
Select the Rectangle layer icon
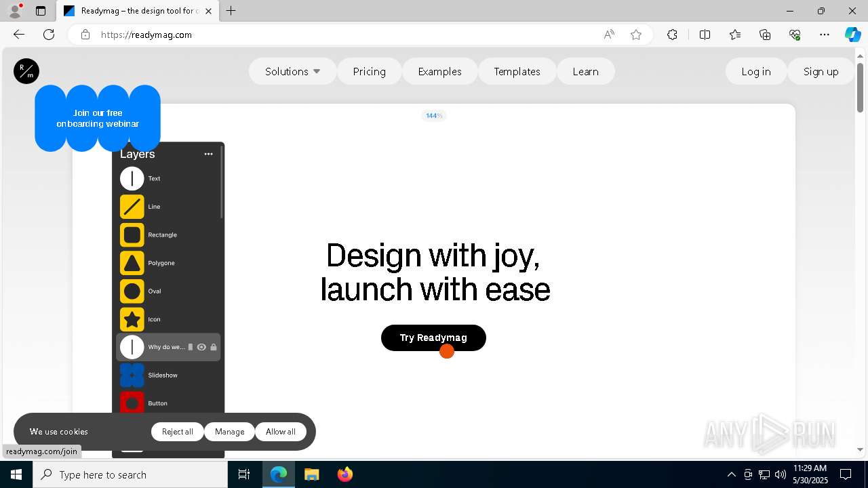pos(132,235)
